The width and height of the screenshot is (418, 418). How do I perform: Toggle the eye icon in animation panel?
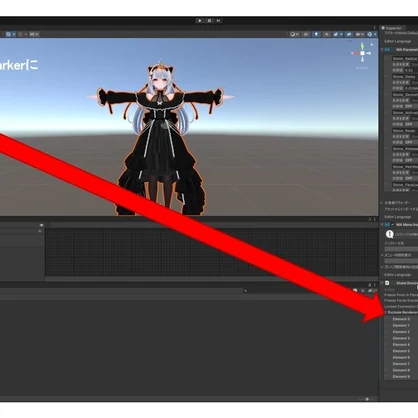(41, 225)
